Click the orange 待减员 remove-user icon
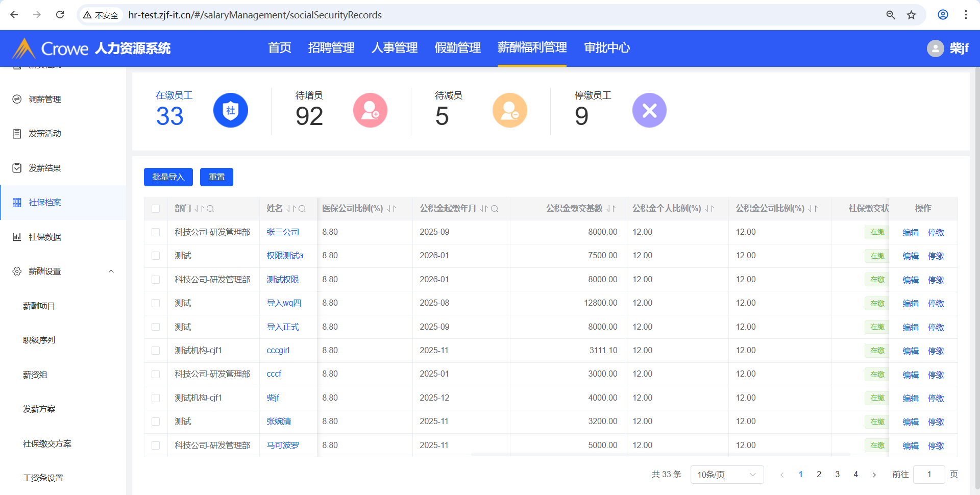 pos(509,110)
